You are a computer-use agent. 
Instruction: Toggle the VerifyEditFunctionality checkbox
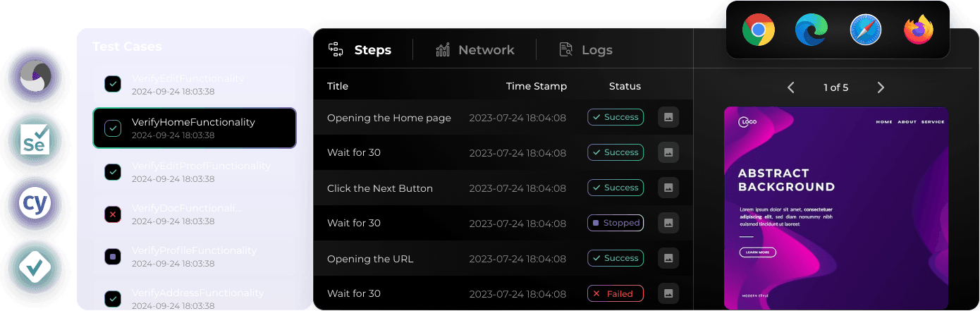(113, 85)
